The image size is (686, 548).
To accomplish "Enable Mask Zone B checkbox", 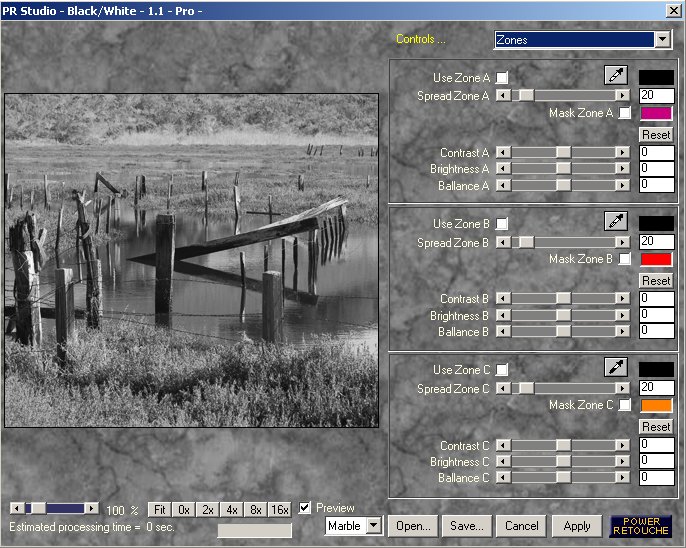I will point(625,259).
